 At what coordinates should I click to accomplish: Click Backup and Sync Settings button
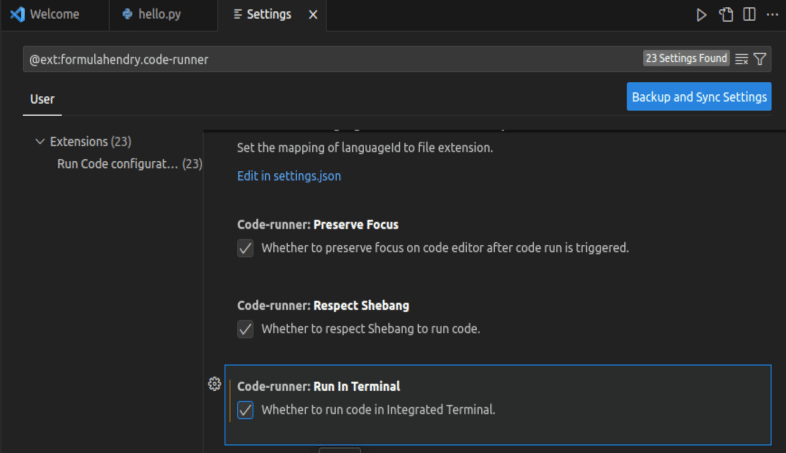[699, 97]
